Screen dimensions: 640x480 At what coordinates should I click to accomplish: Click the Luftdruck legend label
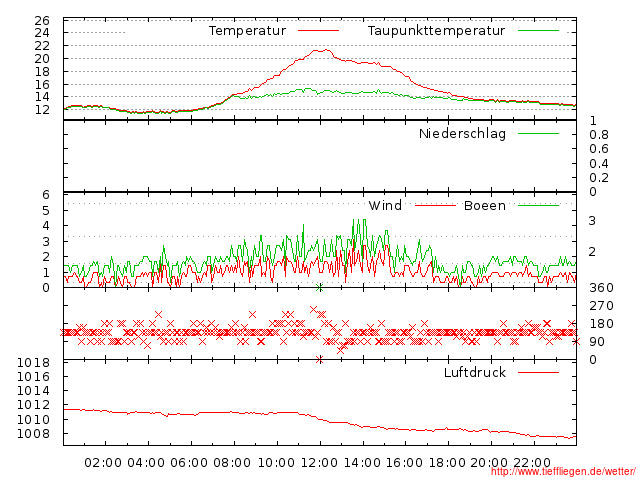(x=475, y=372)
